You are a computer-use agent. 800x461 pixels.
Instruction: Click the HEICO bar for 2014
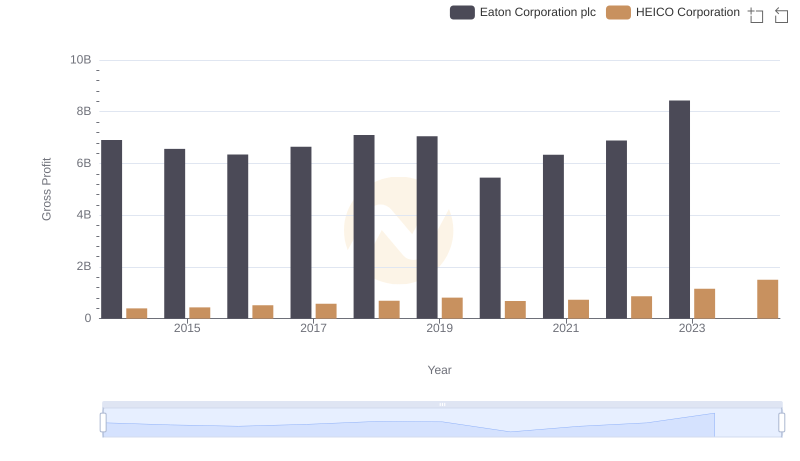[x=136, y=314]
